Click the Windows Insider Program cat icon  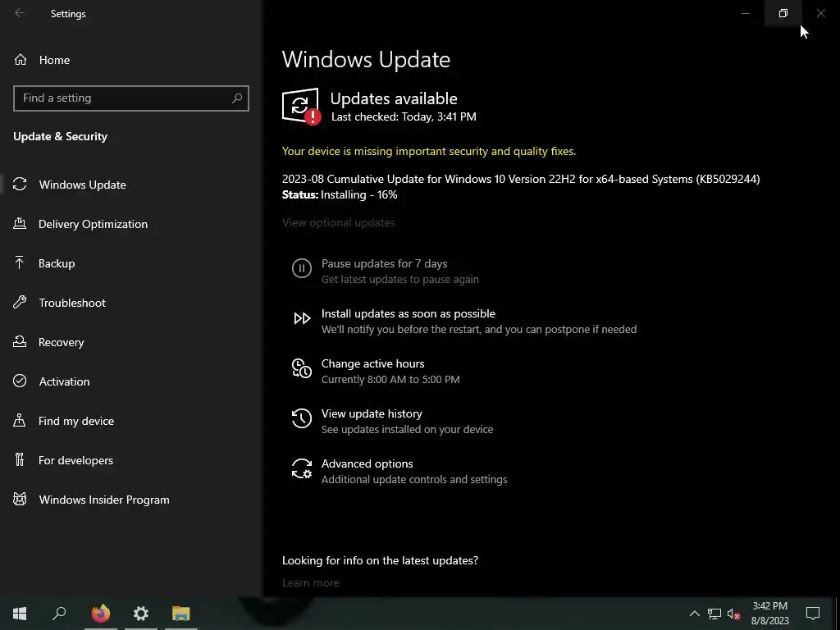[20, 500]
